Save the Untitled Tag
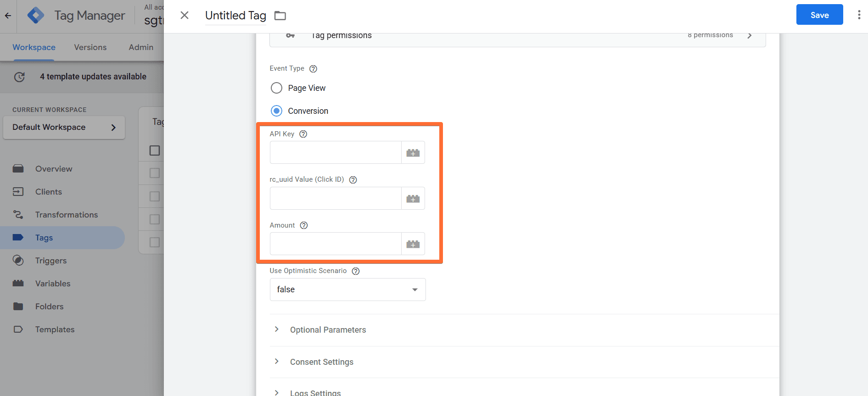 pos(819,14)
